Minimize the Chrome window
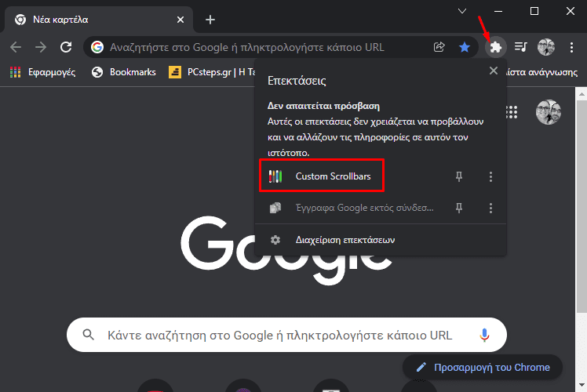Screen dimensions: 587x392 click(x=498, y=11)
